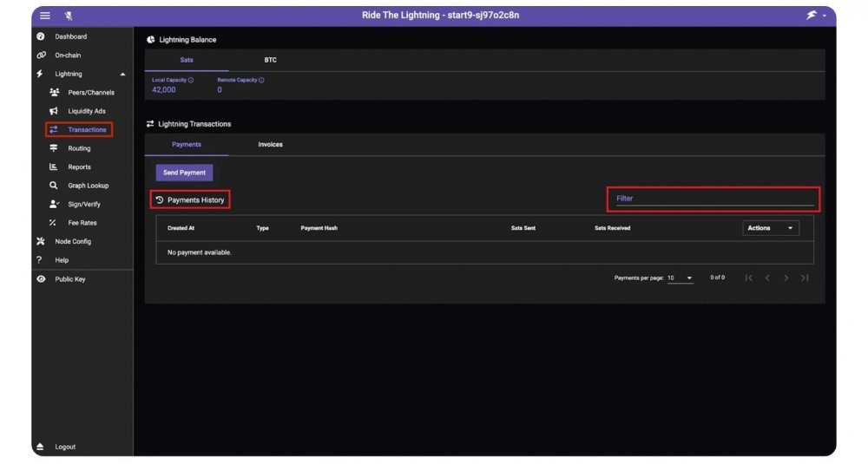Click the Lightning bolt sidebar icon
The image size is (868, 464).
[x=40, y=74]
